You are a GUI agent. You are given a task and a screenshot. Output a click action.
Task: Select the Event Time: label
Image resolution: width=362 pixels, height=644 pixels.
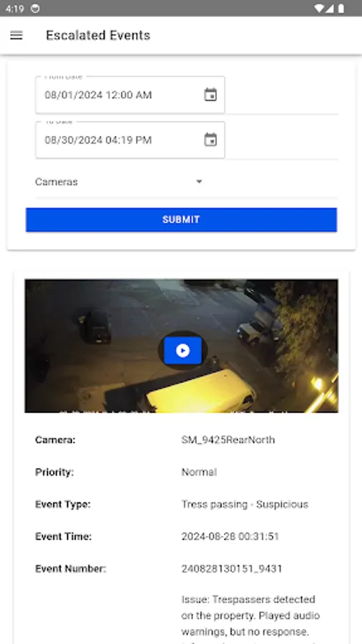click(x=63, y=537)
